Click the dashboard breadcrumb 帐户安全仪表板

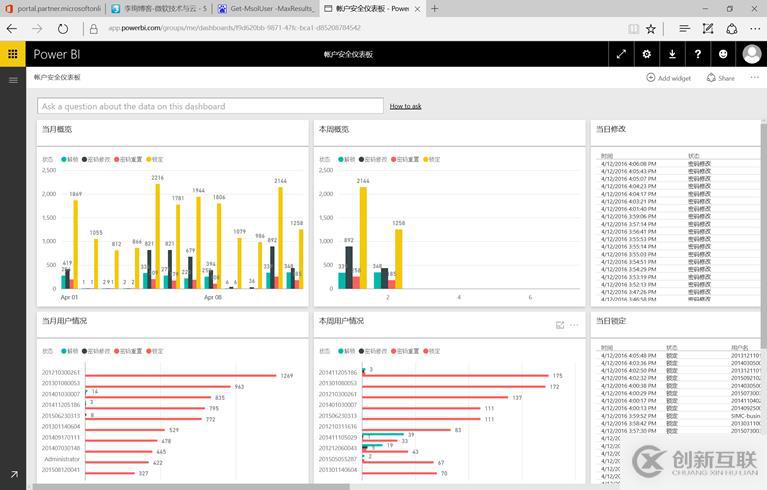(x=57, y=77)
